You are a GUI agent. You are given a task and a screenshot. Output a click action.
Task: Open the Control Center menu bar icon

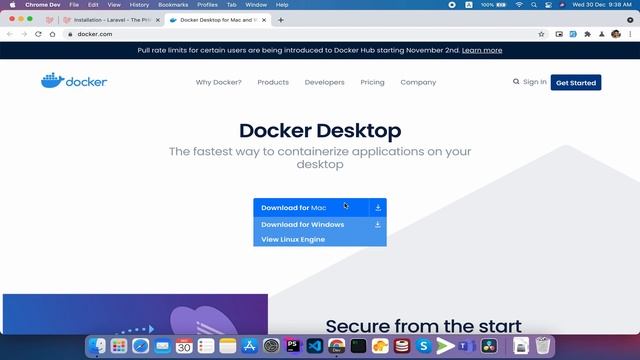click(548, 5)
